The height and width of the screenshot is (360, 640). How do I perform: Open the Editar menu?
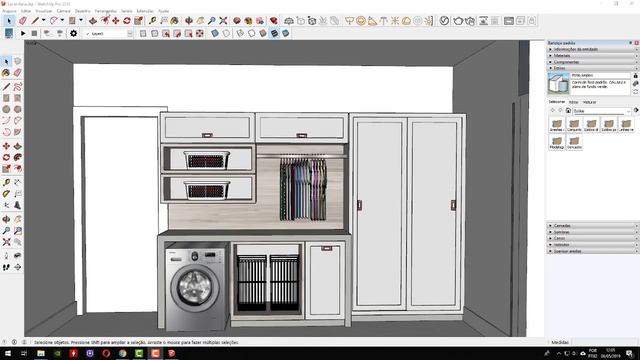click(x=25, y=11)
